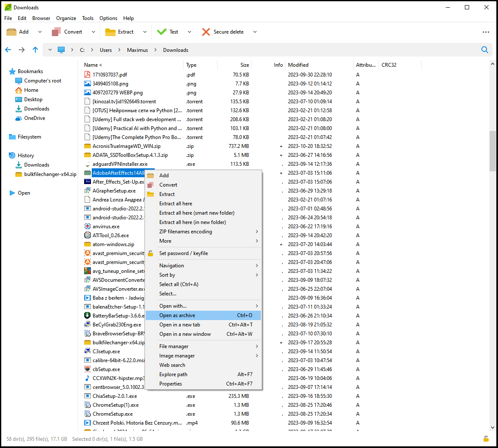This screenshot has height=448, width=498.
Task: Click the red Secure delete X icon
Action: [206, 32]
